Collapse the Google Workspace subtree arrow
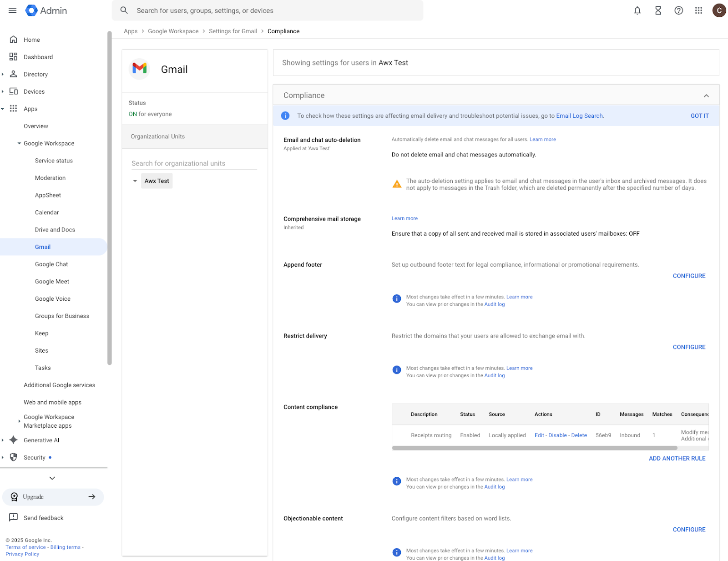 [19, 143]
